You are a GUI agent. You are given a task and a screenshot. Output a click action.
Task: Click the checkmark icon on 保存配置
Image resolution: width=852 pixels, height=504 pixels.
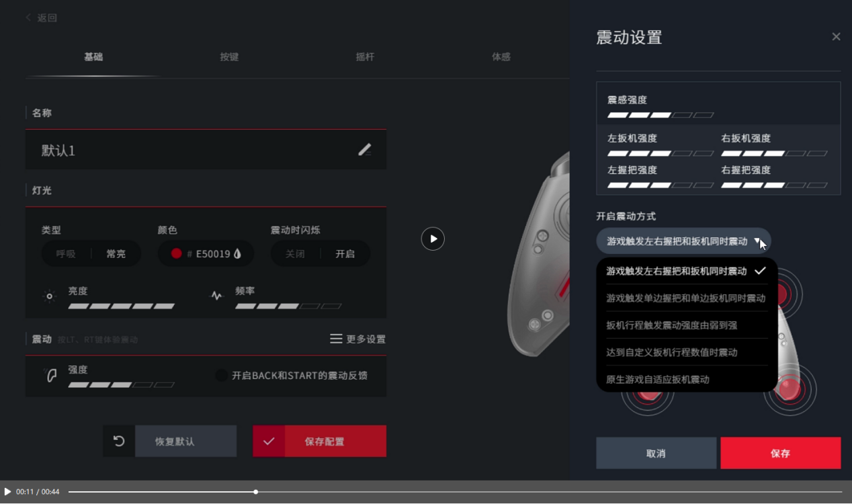point(269,442)
